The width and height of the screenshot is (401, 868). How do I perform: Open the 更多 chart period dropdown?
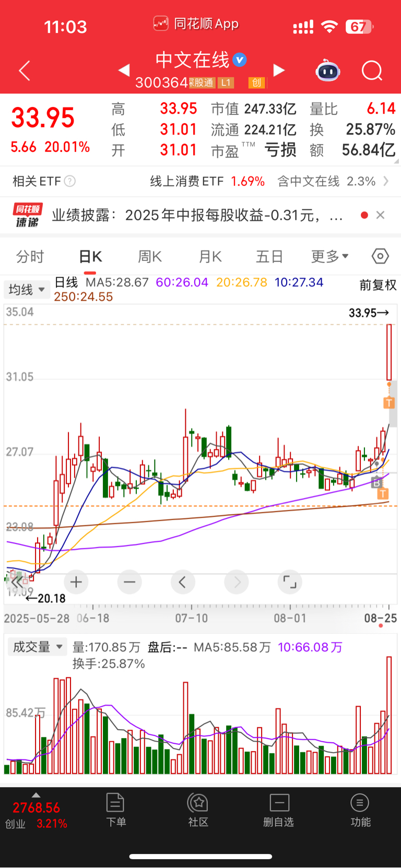coord(330,256)
